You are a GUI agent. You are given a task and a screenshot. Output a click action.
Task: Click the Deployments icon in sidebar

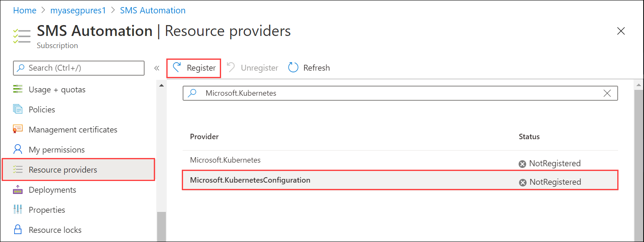coord(18,190)
